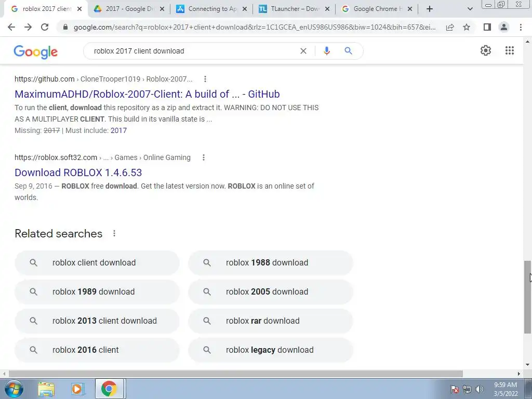Screen dimensions: 532x399
Task: Search related 'roblox rar download'
Action: pos(271,321)
